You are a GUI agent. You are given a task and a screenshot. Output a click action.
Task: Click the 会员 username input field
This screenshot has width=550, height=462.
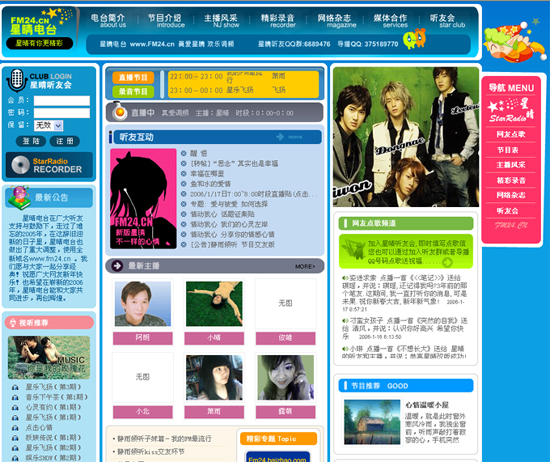tap(62, 101)
